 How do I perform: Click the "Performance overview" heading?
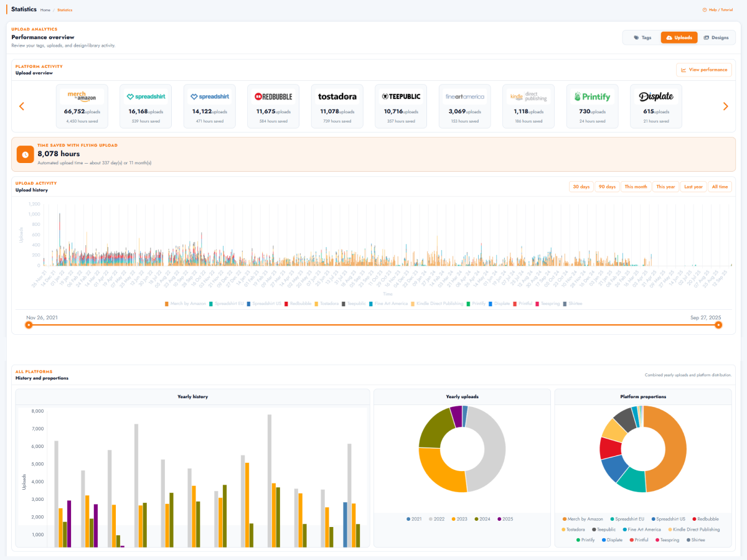43,37
